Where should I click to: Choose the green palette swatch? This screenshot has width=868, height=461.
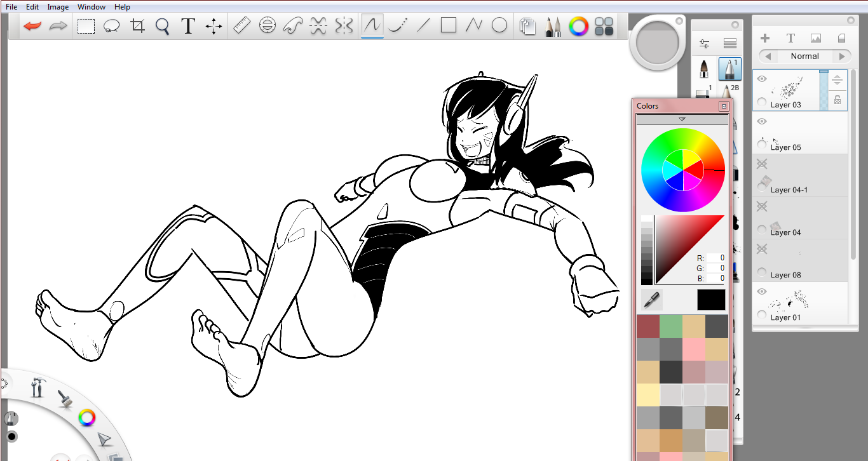[x=670, y=326]
